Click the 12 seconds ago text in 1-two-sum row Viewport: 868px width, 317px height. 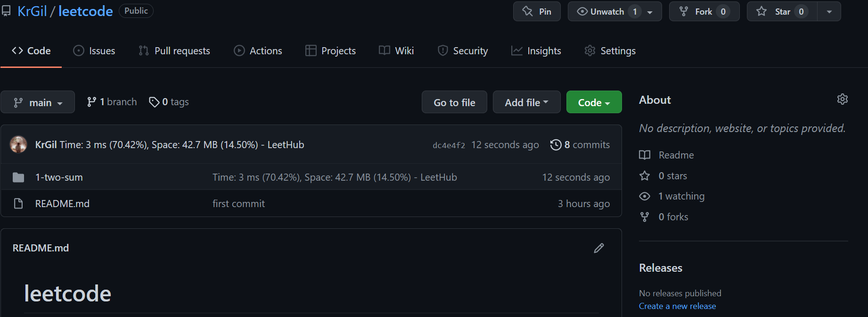pyautogui.click(x=576, y=177)
